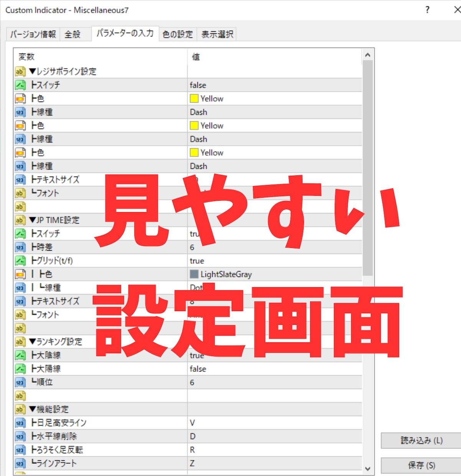Click the 読み込み (L) button

pyautogui.click(x=421, y=440)
